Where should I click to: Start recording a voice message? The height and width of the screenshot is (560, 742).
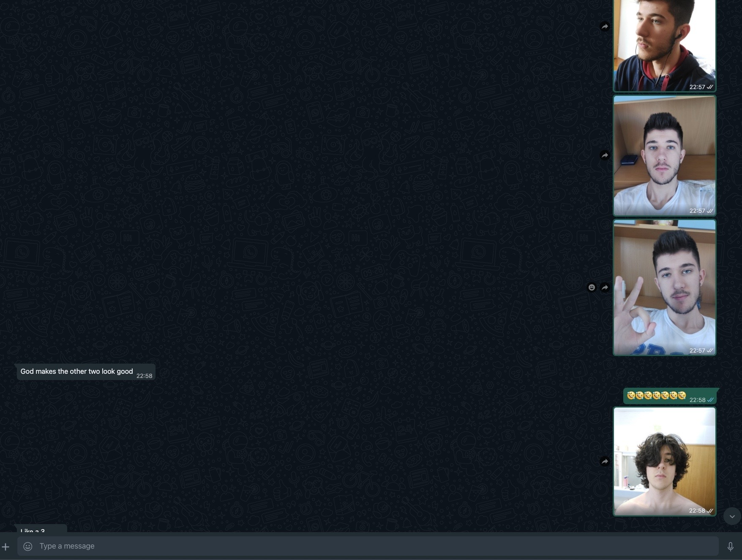coord(730,547)
